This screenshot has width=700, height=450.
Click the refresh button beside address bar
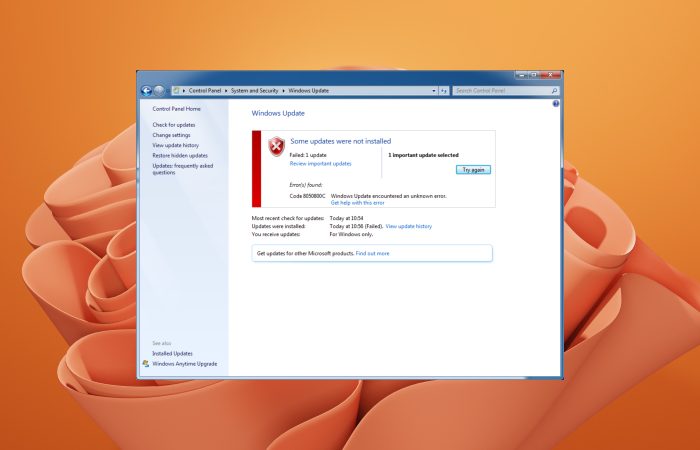coord(443,91)
